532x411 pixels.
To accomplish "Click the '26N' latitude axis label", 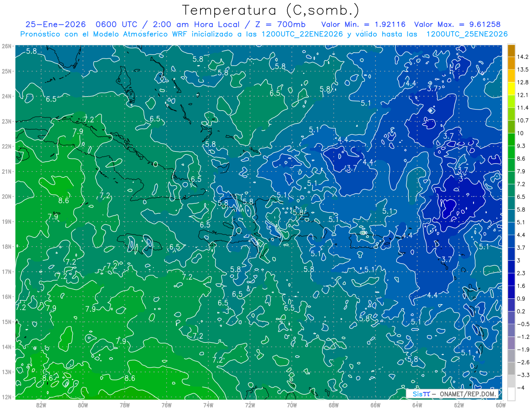I will click(7, 46).
